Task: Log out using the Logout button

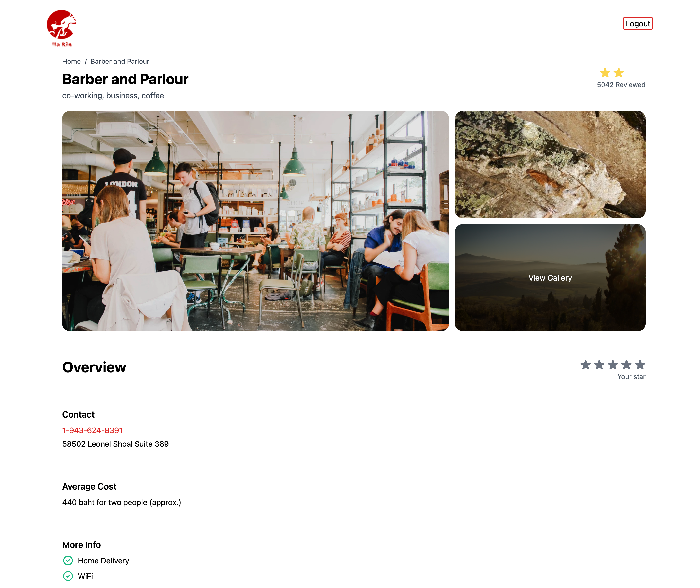Action: (x=638, y=23)
